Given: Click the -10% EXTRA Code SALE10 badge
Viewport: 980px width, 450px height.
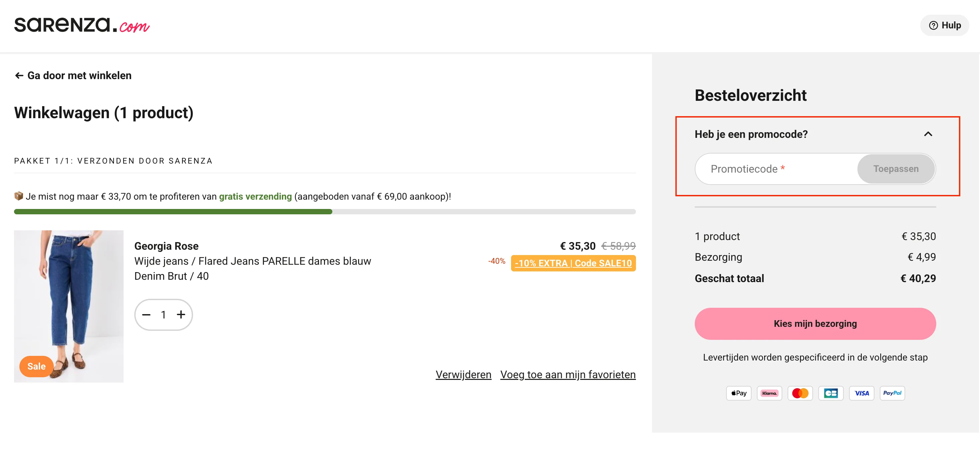Looking at the screenshot, I should tap(573, 263).
